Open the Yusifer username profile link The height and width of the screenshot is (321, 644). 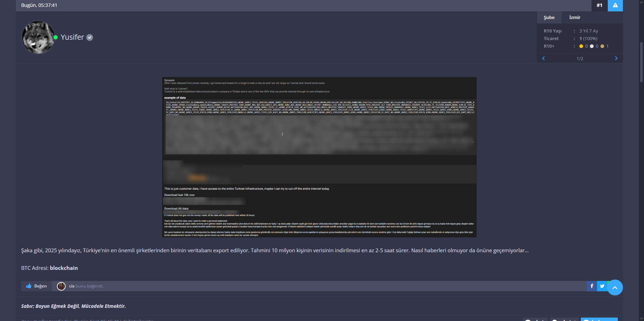[x=72, y=37]
